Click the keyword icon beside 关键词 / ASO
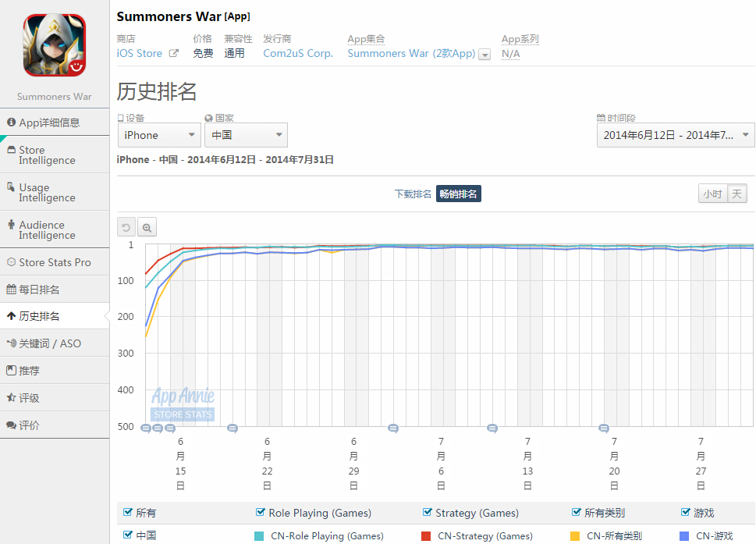The height and width of the screenshot is (544, 756). click(x=11, y=343)
